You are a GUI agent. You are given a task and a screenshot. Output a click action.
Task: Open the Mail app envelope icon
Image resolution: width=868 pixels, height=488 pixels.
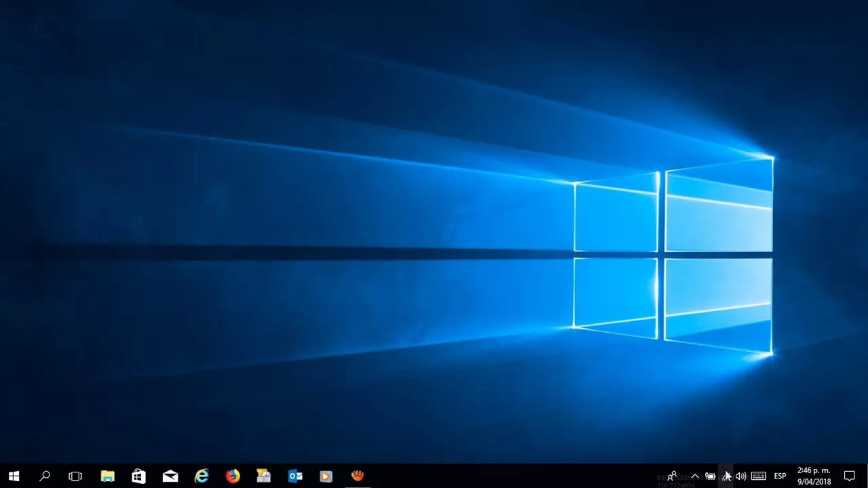pyautogui.click(x=170, y=476)
